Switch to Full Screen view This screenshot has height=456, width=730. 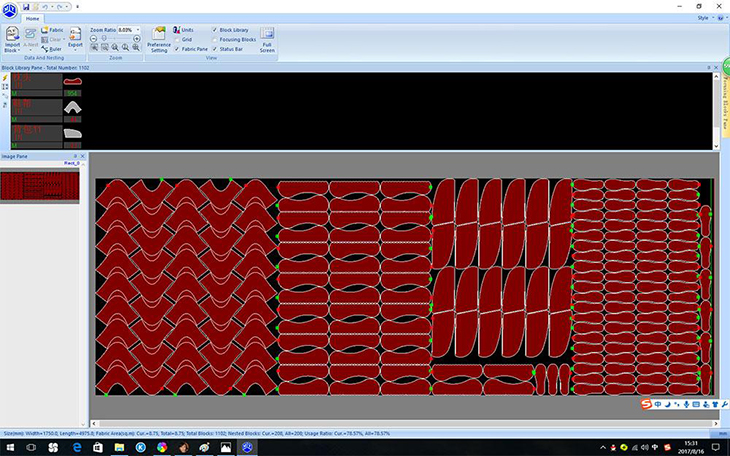click(x=267, y=40)
